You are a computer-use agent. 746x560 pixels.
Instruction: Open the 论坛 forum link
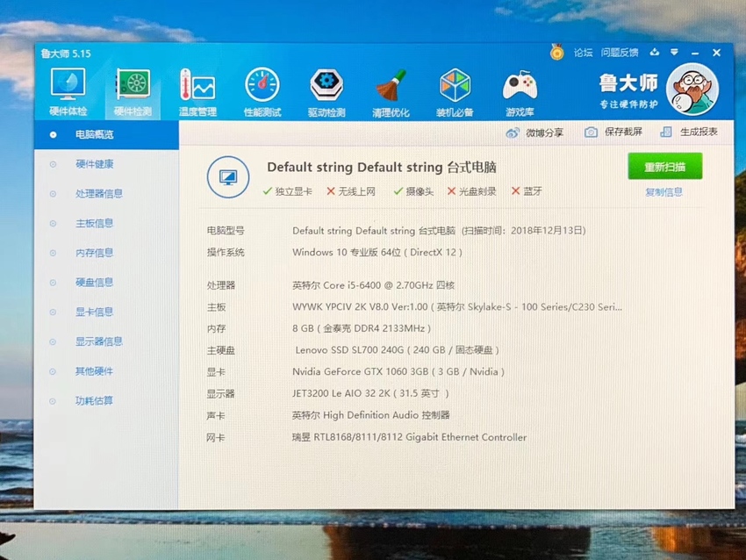coord(583,53)
